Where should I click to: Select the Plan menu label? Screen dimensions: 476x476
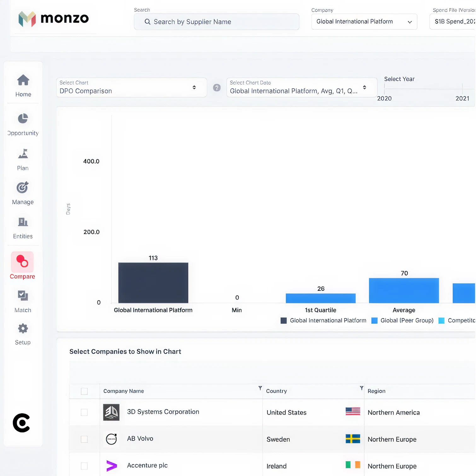click(x=23, y=168)
